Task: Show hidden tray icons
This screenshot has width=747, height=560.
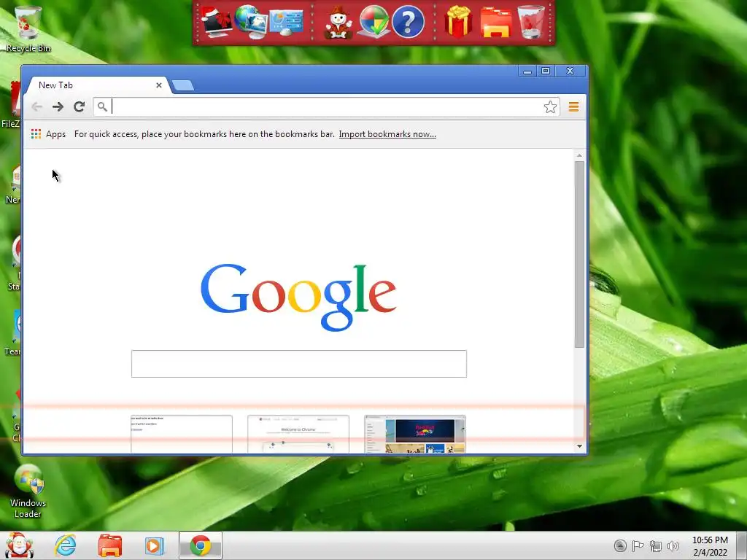Action: click(620, 545)
